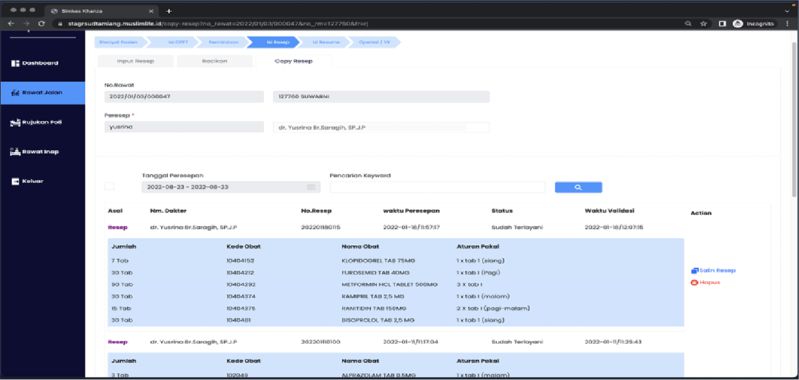The width and height of the screenshot is (799, 380).
Task: Tick the checkbox beside Tanggal Peresepan
Action: pyautogui.click(x=110, y=186)
